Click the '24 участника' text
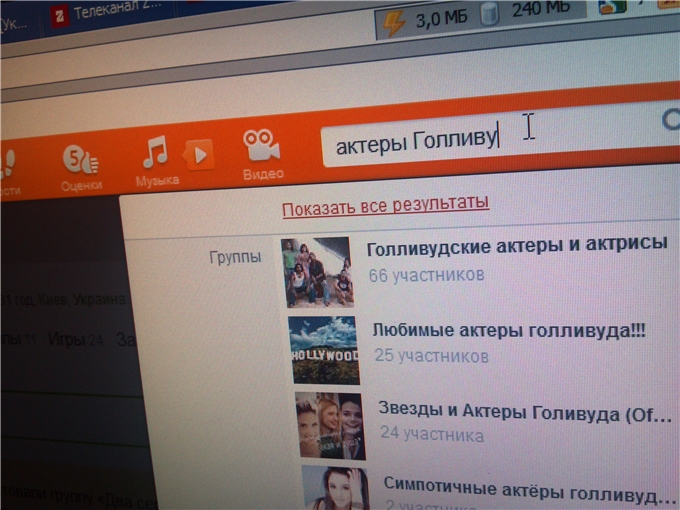The height and width of the screenshot is (510, 680). tap(432, 434)
